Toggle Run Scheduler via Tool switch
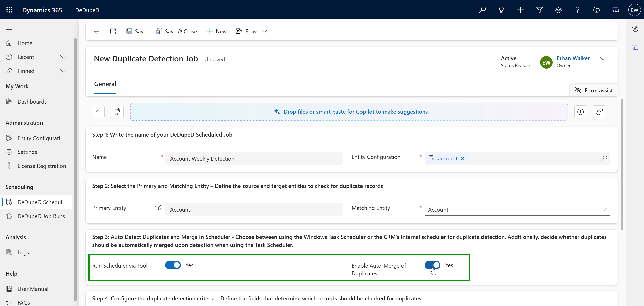The width and height of the screenshot is (644, 306). pos(173,265)
